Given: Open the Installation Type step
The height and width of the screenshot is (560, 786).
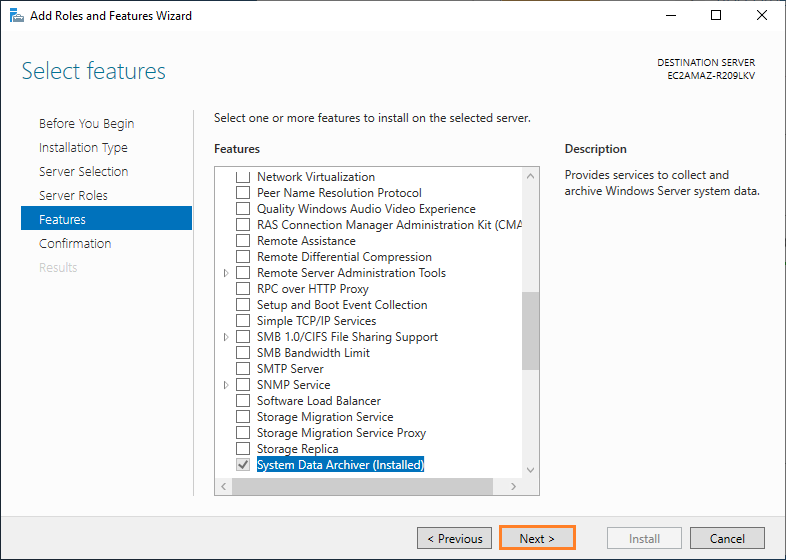Looking at the screenshot, I should [x=83, y=147].
